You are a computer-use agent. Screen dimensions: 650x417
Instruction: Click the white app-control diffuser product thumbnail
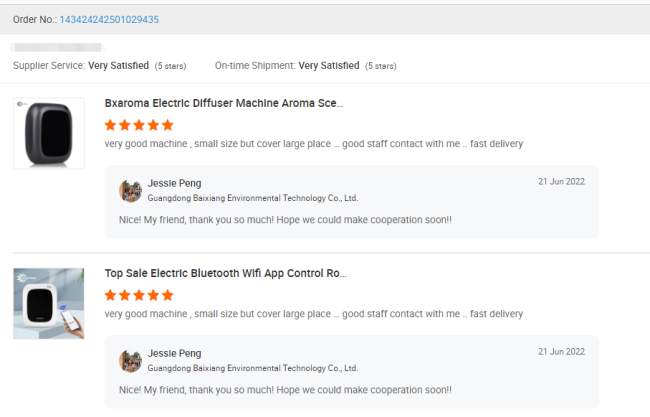point(49,303)
